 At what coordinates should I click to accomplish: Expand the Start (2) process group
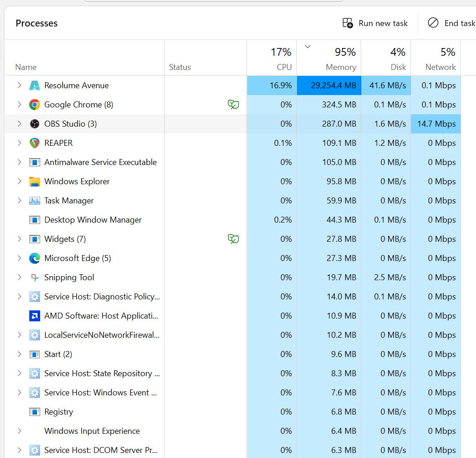(19, 354)
